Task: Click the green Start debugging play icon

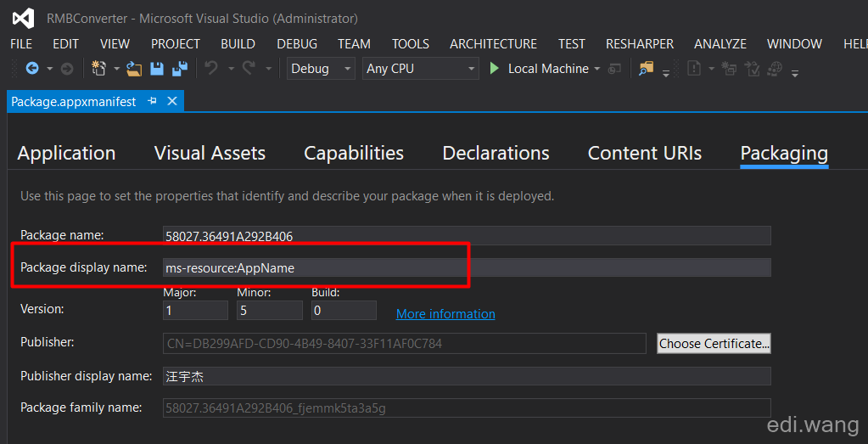Action: point(495,69)
